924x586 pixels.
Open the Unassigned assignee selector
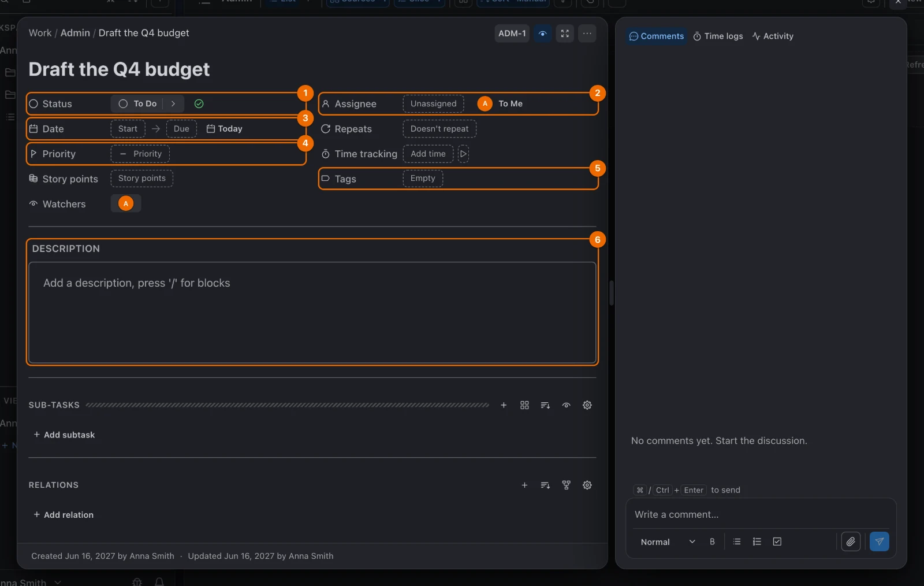click(434, 104)
